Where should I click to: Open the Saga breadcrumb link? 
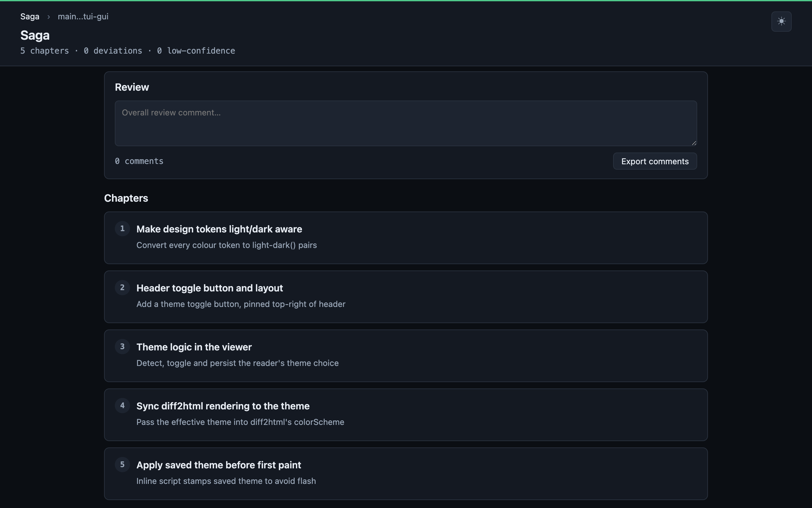(29, 16)
